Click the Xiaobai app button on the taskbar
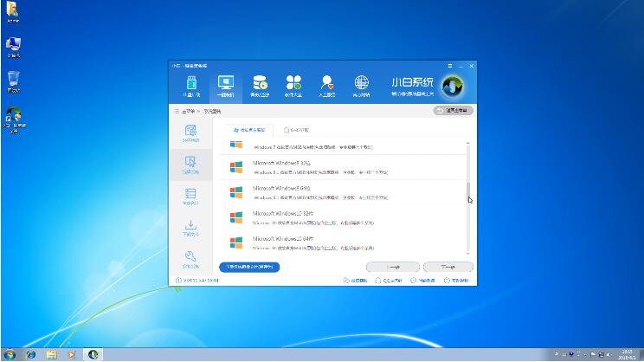This screenshot has width=644, height=362. coord(93,354)
